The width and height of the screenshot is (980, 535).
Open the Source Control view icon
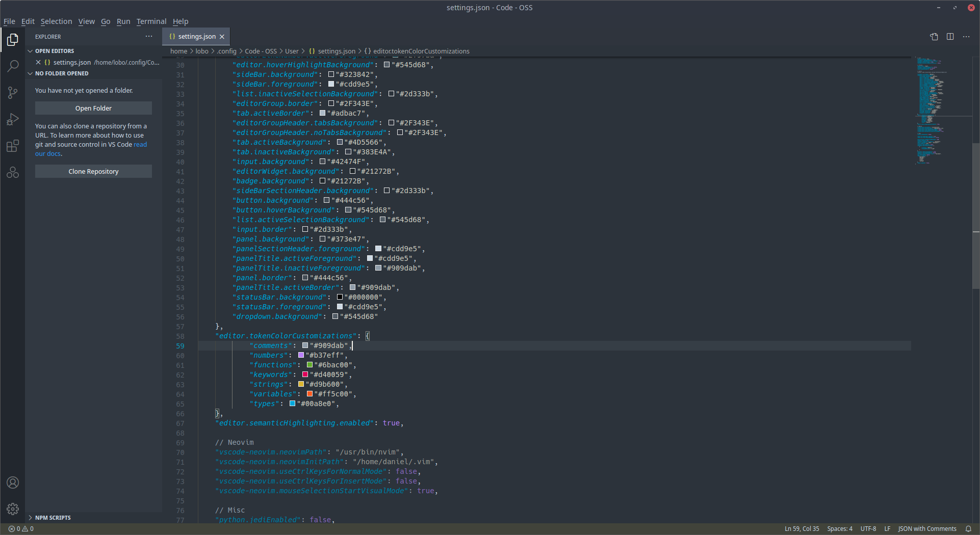pyautogui.click(x=13, y=93)
